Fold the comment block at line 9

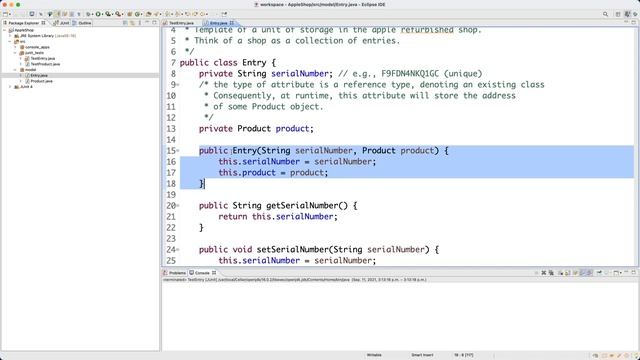pos(178,84)
